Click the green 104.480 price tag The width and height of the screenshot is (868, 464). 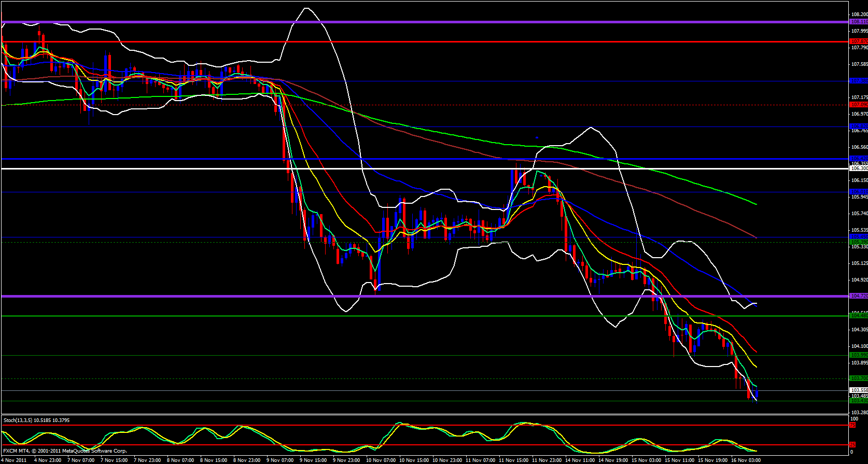click(x=859, y=316)
